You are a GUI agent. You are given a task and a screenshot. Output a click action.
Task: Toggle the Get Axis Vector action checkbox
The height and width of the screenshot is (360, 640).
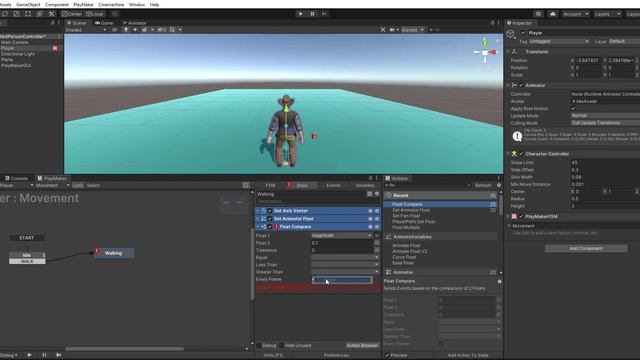pyautogui.click(x=270, y=211)
